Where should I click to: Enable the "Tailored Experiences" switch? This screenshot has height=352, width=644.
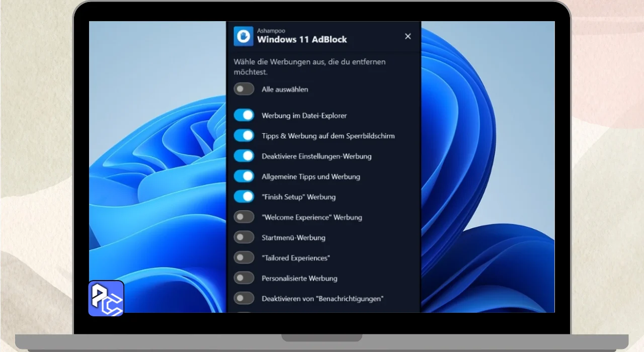(244, 257)
